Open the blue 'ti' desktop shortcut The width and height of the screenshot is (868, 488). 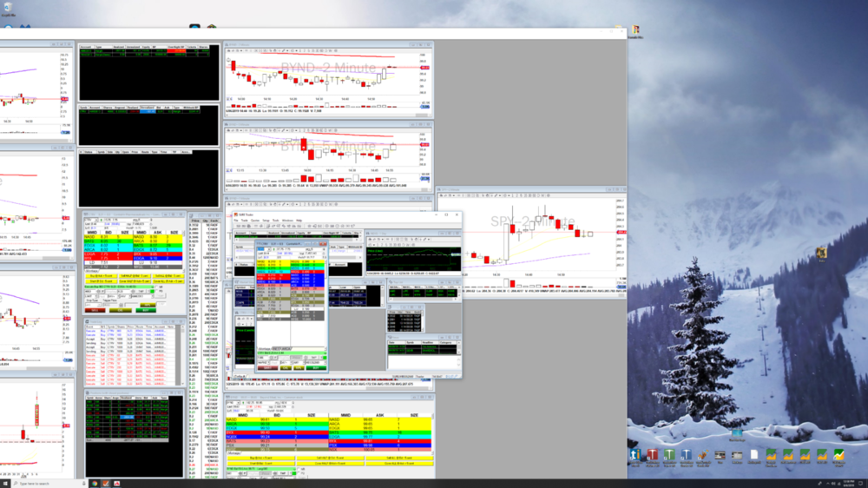[x=635, y=455]
